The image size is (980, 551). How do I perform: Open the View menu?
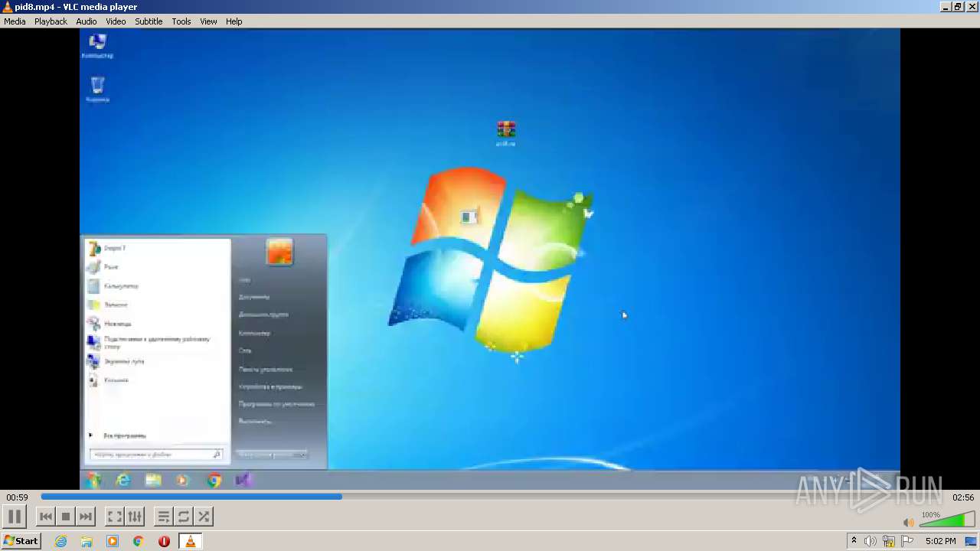(x=208, y=21)
